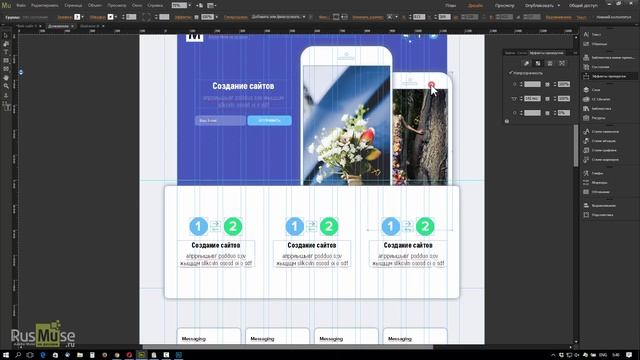Expand the Опубликовать dropdown arrow
Viewport: 640px width, 360px height.
coord(559,6)
